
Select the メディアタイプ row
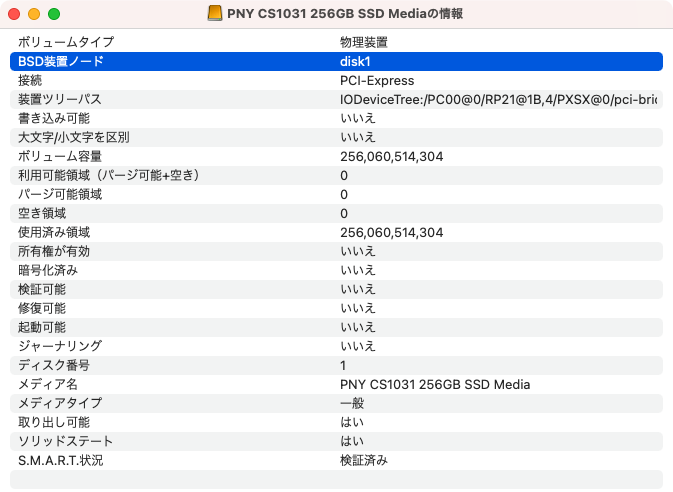(336, 403)
